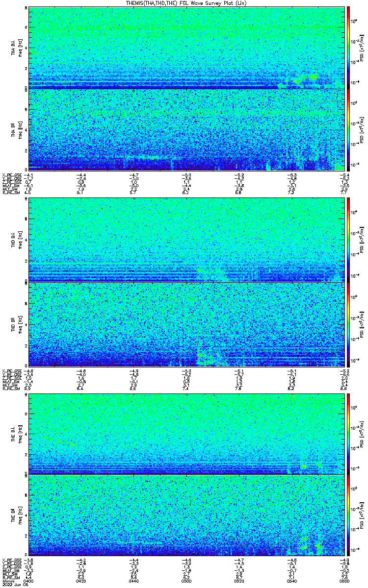
Task: Click the 0440 time tick label
Action: (134, 581)
